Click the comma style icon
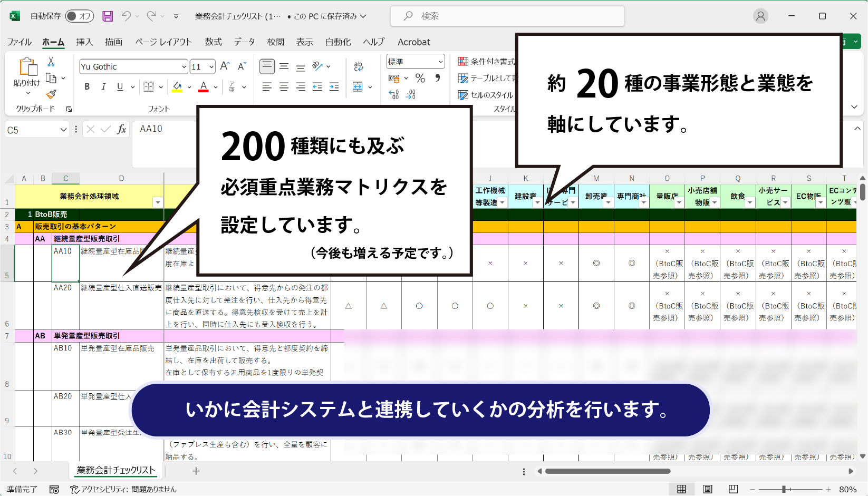Screen dimensions: 868x496 point(438,79)
